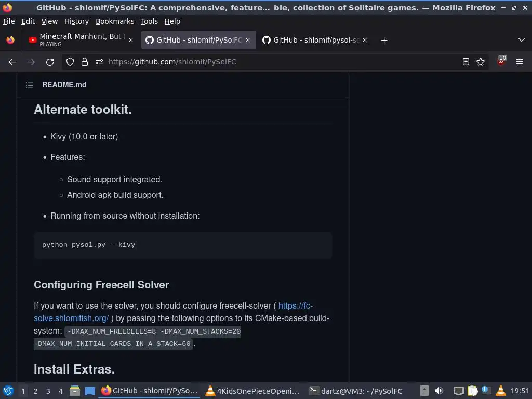Open a new tab with the plus button

click(384, 41)
